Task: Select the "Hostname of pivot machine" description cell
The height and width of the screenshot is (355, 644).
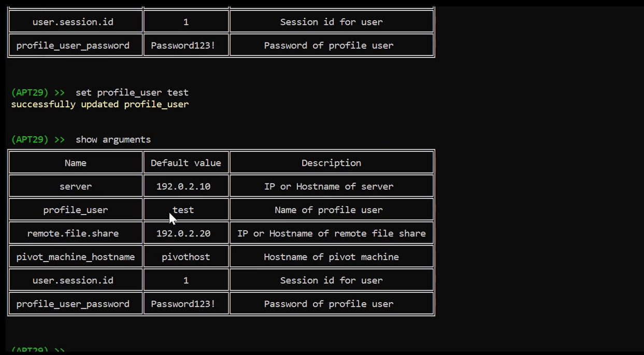Action: [332, 257]
